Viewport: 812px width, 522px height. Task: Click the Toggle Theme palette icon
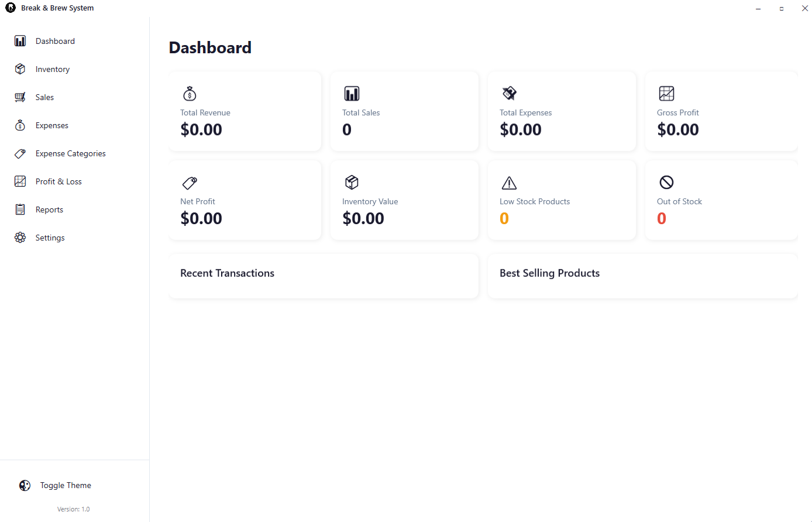tap(25, 485)
